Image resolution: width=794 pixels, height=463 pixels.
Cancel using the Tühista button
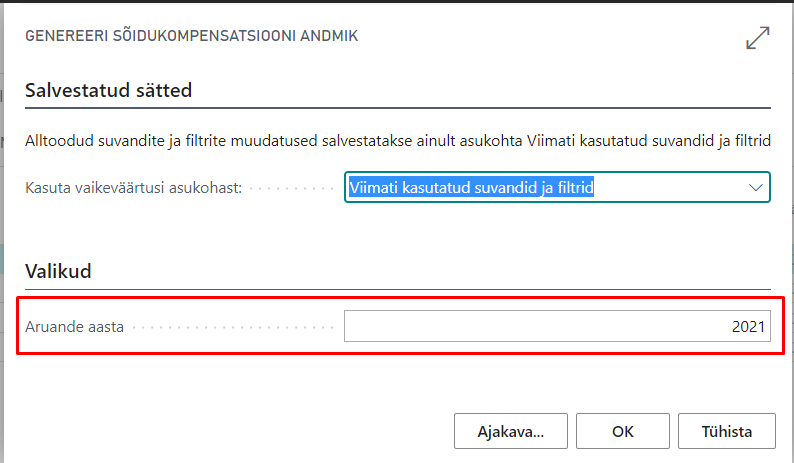pos(727,432)
